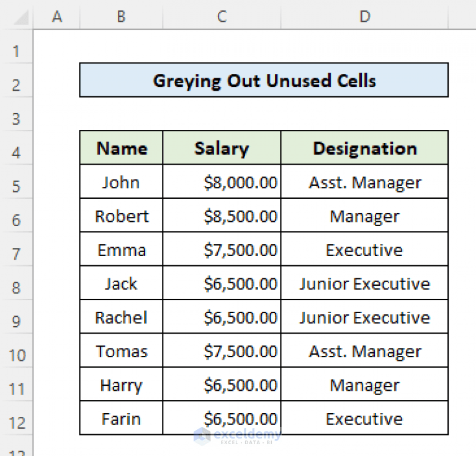The height and width of the screenshot is (456, 476).
Task: Select column A header
Action: point(56,15)
